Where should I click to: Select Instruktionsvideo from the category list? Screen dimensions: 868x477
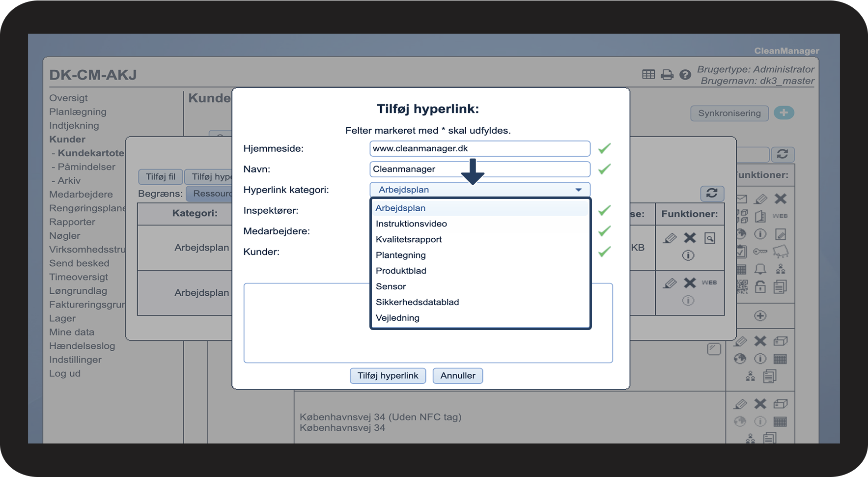tap(480, 224)
